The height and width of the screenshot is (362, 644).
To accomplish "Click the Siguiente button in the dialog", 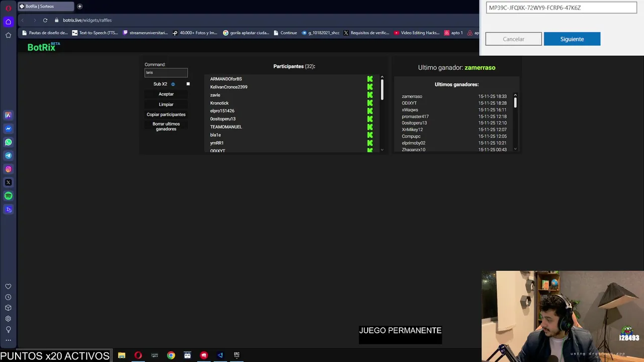I will point(572,39).
